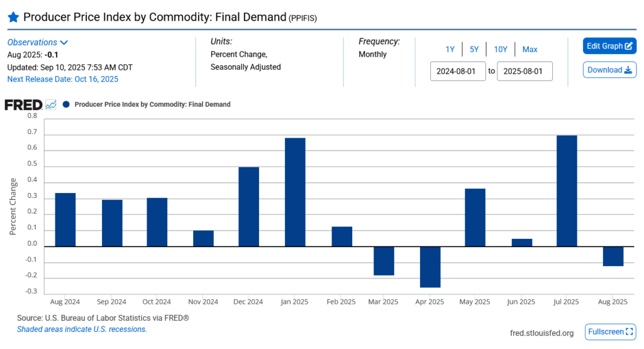Click the small line-chart icon beside FRED
Screen dimensions: 644x349
[51, 104]
